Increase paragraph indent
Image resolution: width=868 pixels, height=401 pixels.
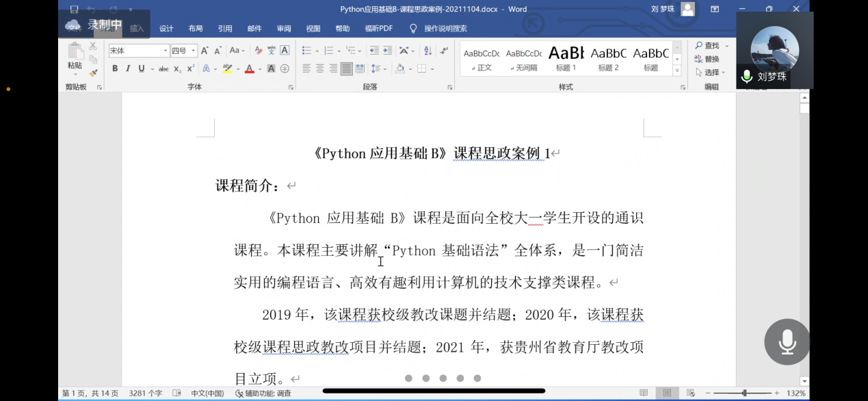388,51
